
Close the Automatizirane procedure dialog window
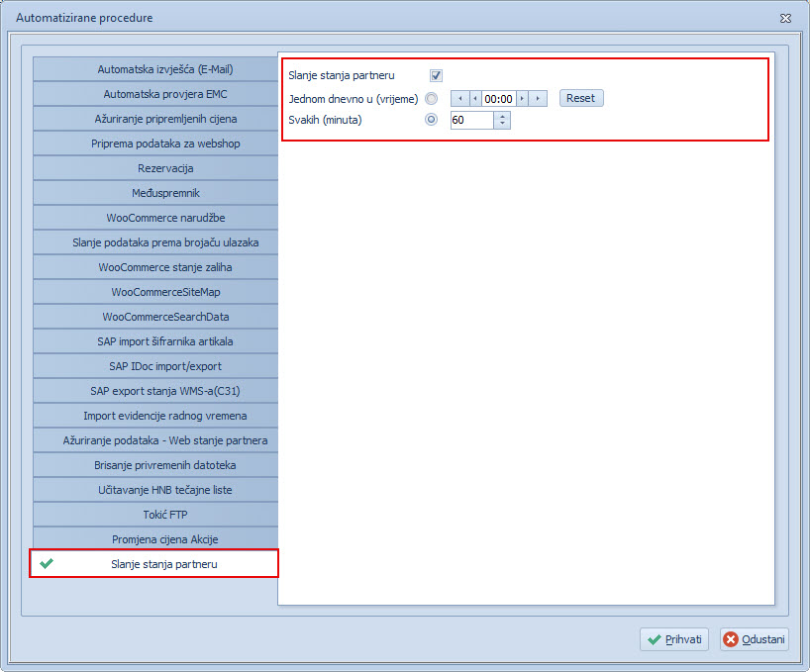pyautogui.click(x=785, y=18)
